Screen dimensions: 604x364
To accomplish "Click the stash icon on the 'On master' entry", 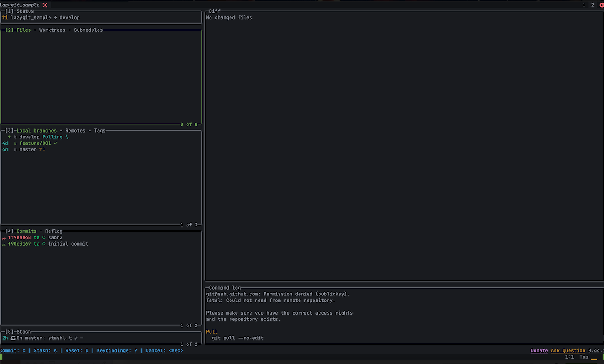I will 12,338.
